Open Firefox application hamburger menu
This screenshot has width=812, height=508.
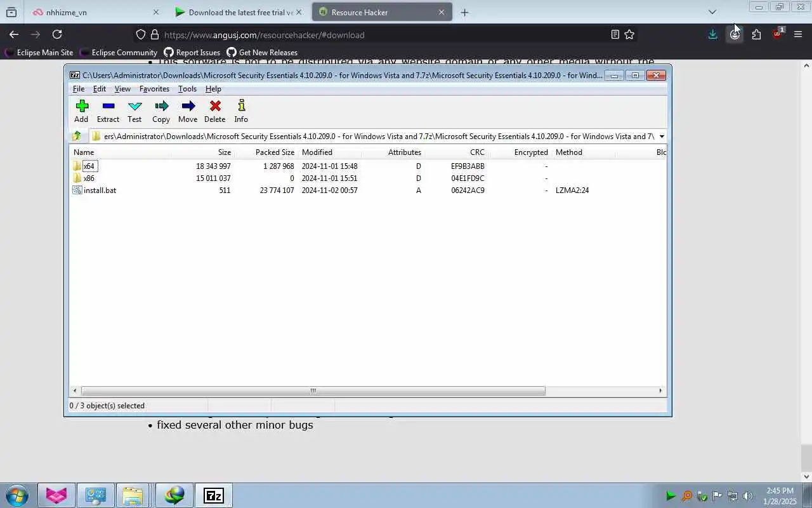pyautogui.click(x=798, y=34)
